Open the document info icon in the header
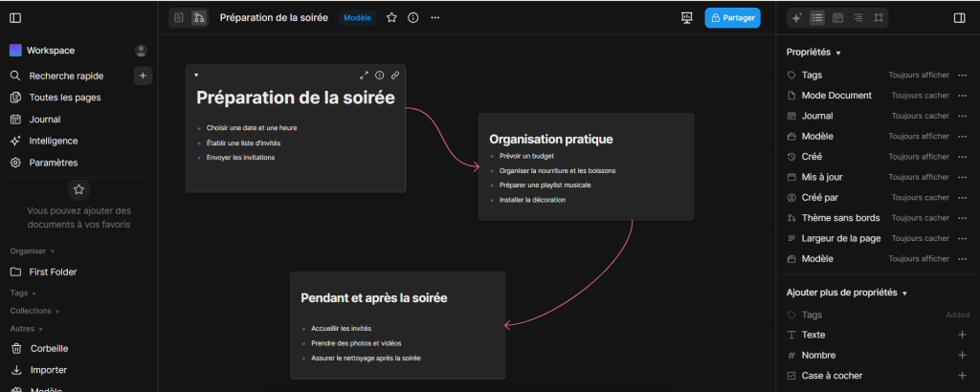 click(x=413, y=17)
